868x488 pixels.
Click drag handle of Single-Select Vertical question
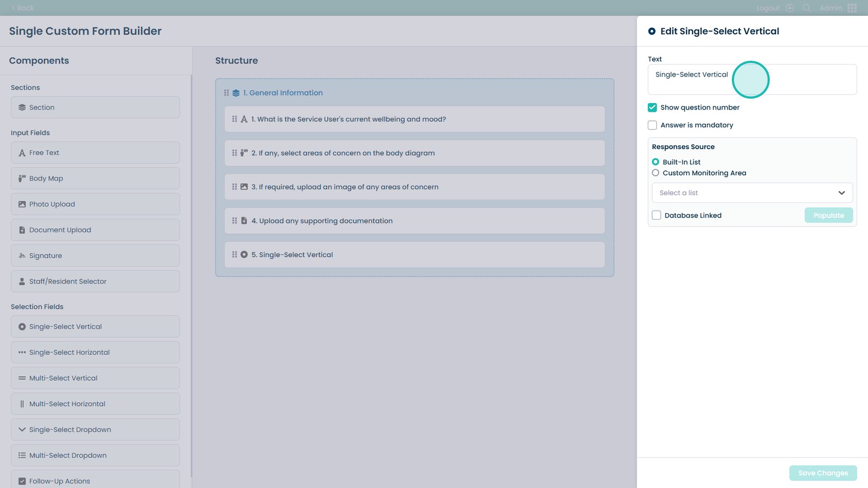234,255
